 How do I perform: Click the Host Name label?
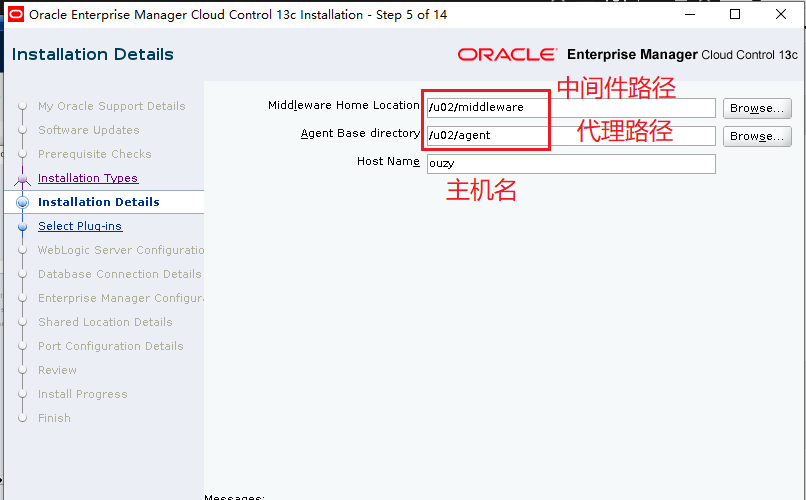point(388,161)
